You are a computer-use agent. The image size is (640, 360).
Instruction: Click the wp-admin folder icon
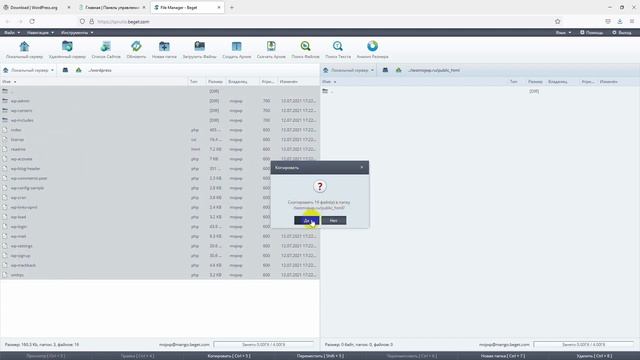pyautogui.click(x=5, y=101)
